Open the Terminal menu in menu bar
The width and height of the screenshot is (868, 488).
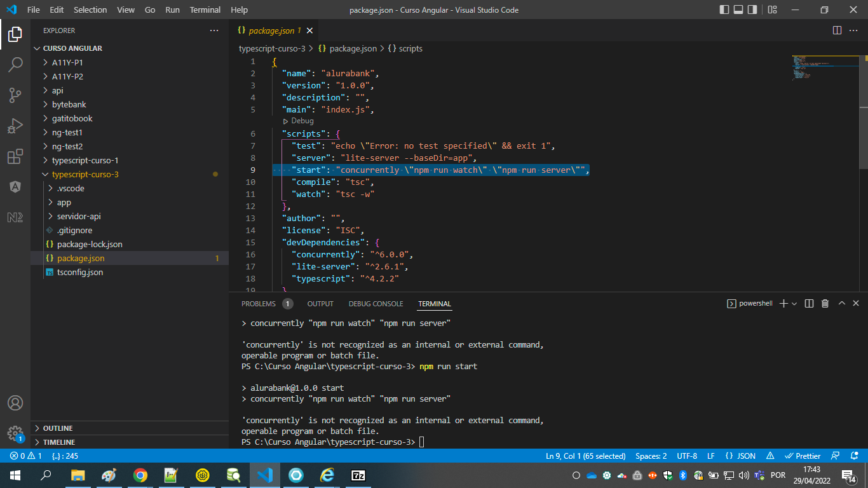click(x=205, y=10)
